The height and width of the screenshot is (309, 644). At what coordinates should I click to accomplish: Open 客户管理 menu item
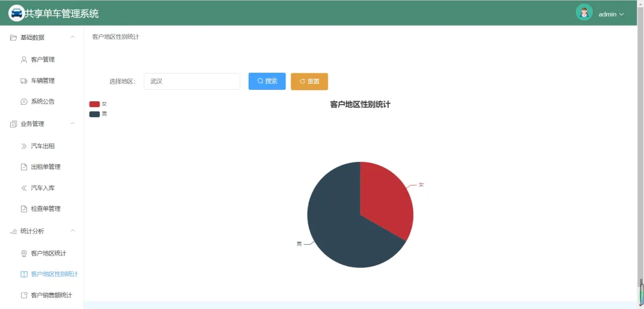point(42,60)
